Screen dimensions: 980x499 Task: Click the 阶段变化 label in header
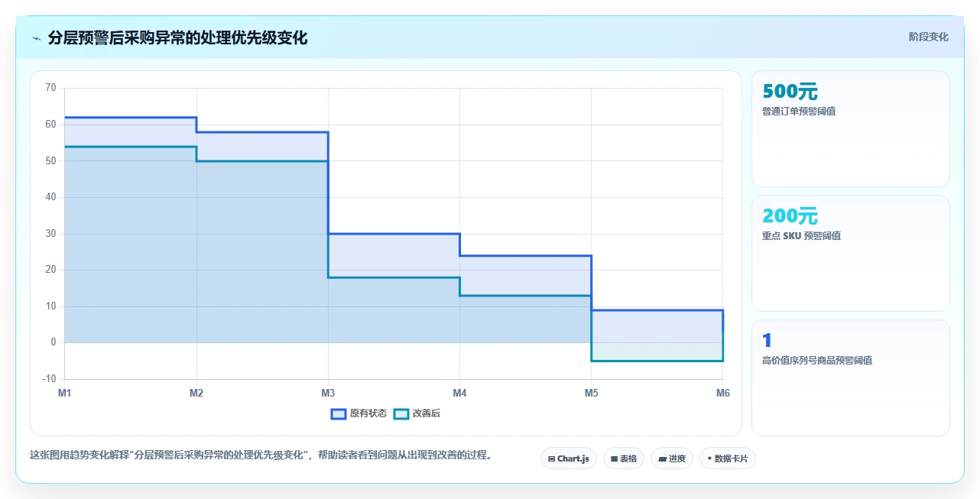pos(928,37)
